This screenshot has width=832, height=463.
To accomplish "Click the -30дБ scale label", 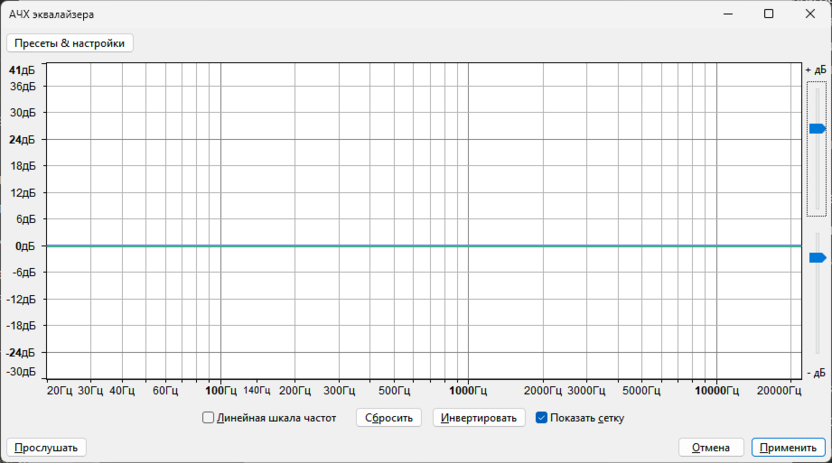I will (x=21, y=372).
